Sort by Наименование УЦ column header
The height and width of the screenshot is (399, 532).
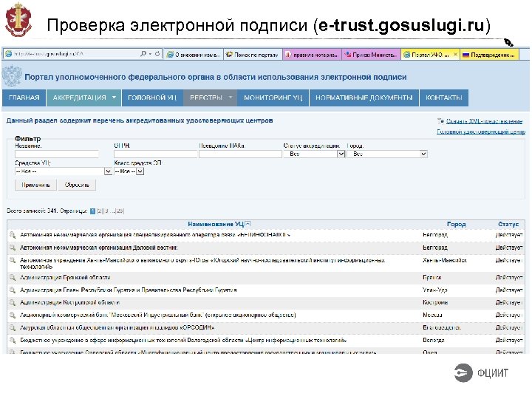(x=216, y=225)
